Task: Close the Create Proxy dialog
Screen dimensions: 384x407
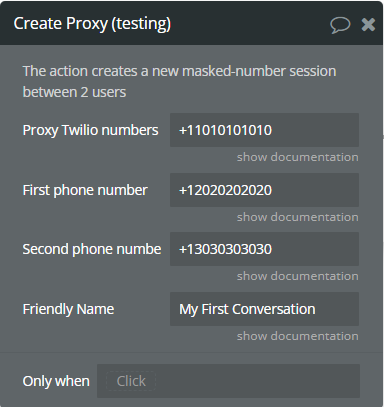Action: click(x=368, y=25)
